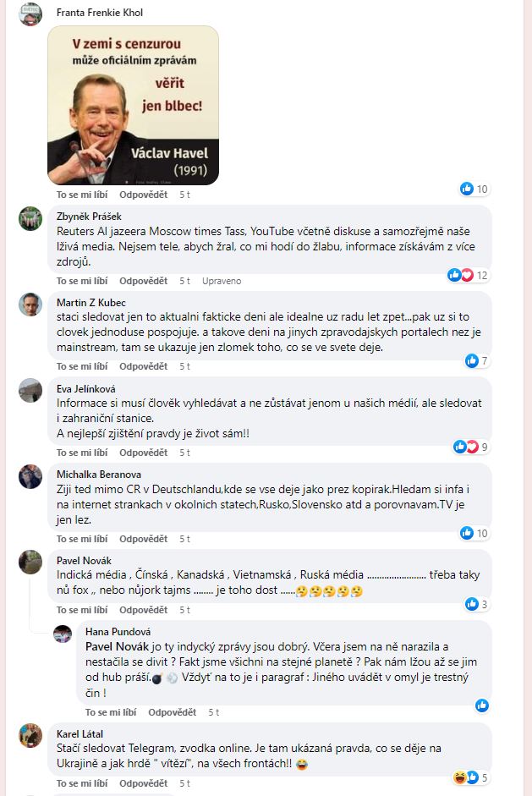
Task: Click Martin Z Kubec's avatar
Action: point(30,304)
